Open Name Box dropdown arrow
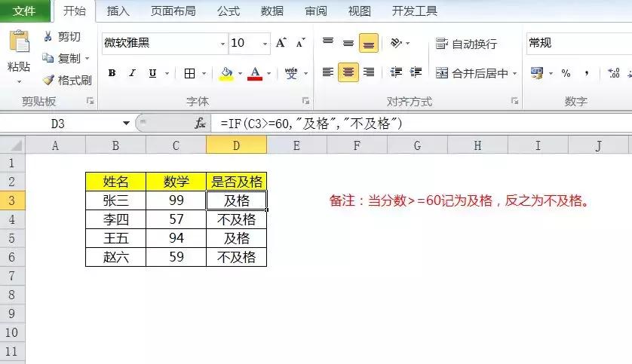 pos(126,123)
